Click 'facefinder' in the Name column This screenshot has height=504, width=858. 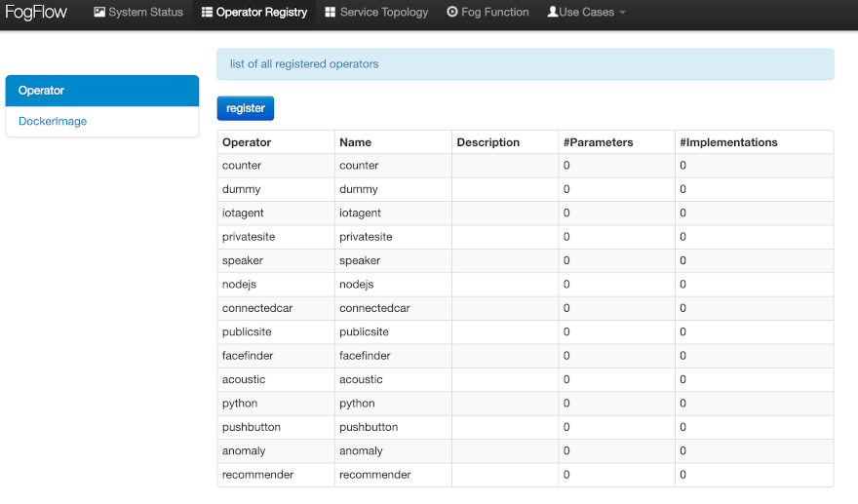point(365,356)
